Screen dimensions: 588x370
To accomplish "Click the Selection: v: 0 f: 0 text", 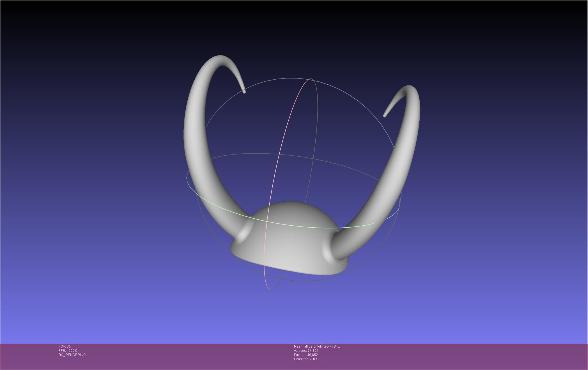I will [x=307, y=359].
